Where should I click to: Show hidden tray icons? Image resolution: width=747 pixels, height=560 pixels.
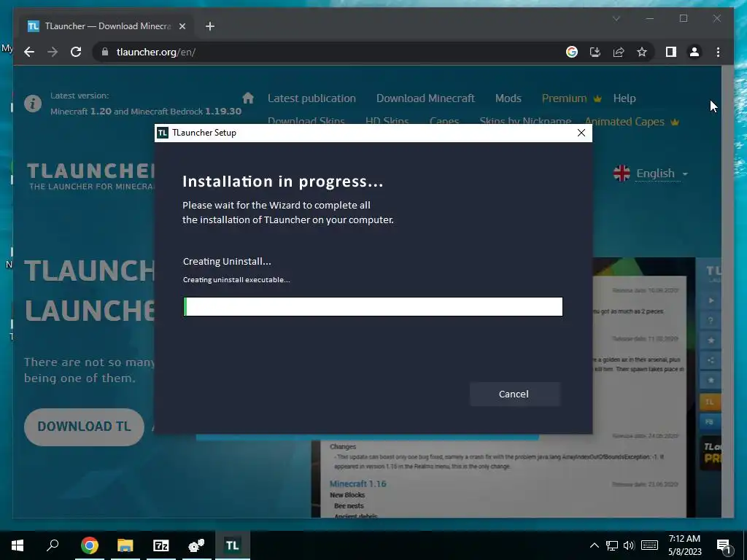(594, 545)
